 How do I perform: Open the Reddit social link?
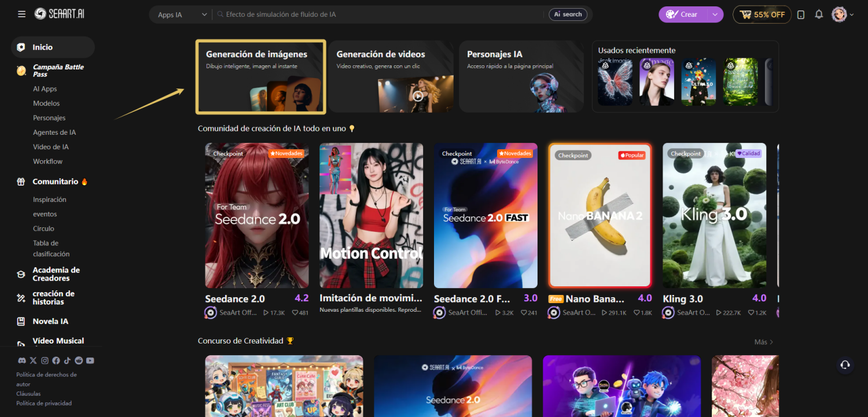[79, 361]
